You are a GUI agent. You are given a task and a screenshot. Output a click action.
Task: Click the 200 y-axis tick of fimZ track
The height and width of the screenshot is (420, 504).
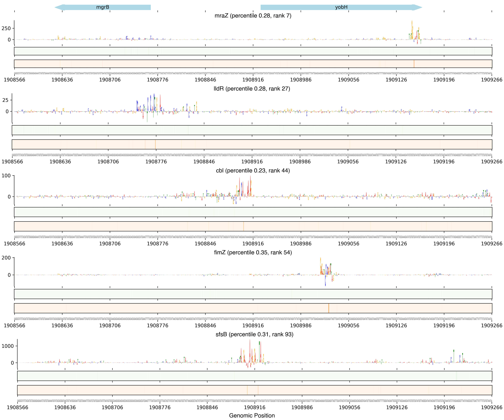pyautogui.click(x=6, y=258)
